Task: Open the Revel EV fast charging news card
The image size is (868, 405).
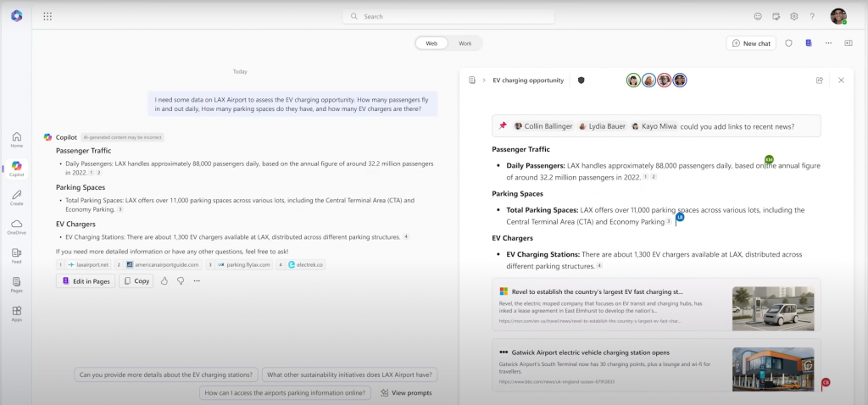Action: tap(656, 306)
